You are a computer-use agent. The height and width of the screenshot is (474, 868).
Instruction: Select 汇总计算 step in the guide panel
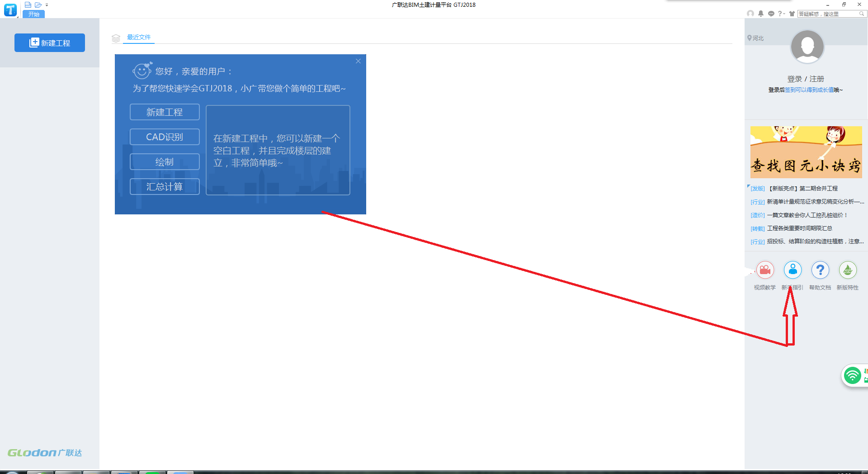point(165,186)
